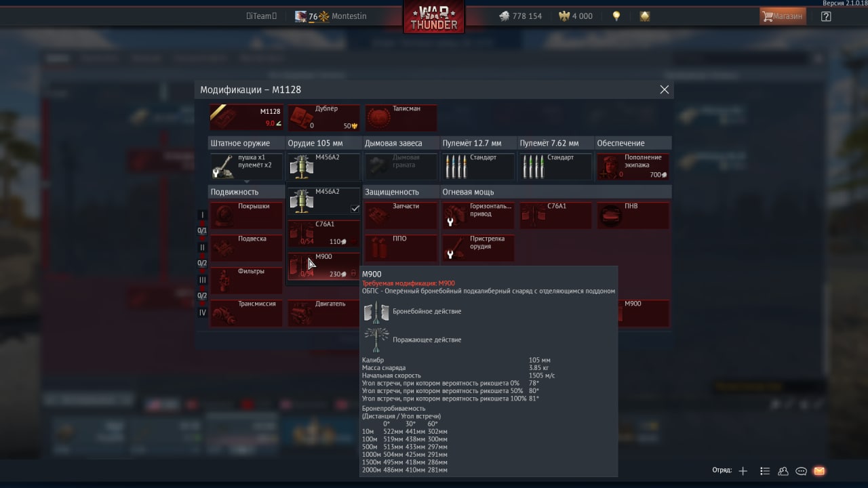The height and width of the screenshot is (488, 868).
Task: Click the Начальная скорость value 1505 м/с
Action: click(542, 375)
